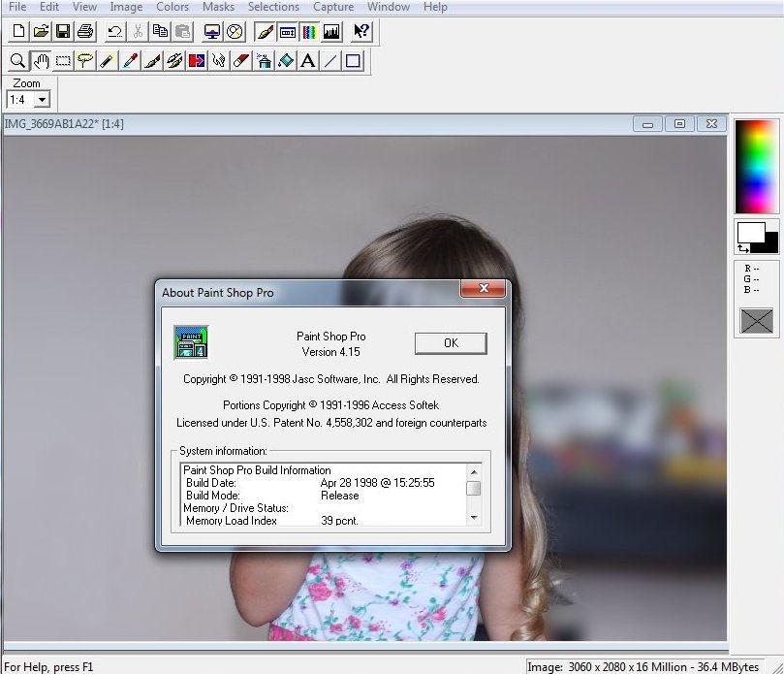
Task: Open the Masks menu
Action: pyautogui.click(x=218, y=7)
